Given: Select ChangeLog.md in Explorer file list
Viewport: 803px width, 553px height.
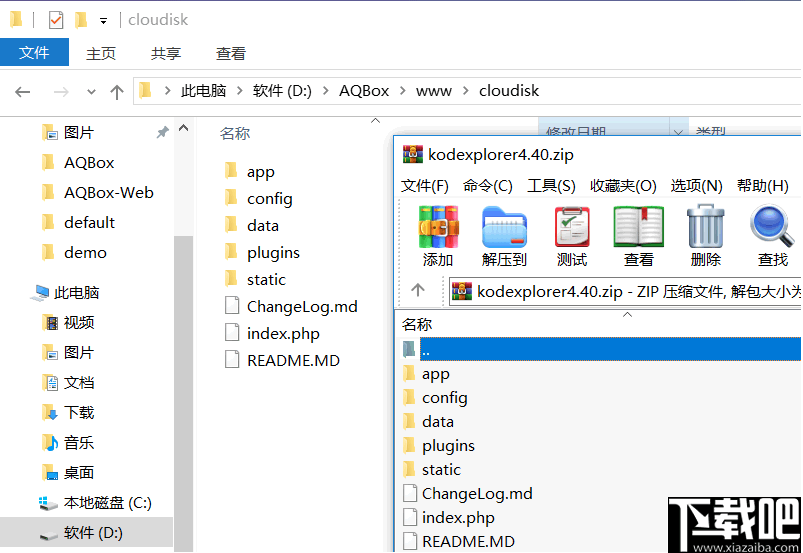Looking at the screenshot, I should pyautogui.click(x=302, y=306).
